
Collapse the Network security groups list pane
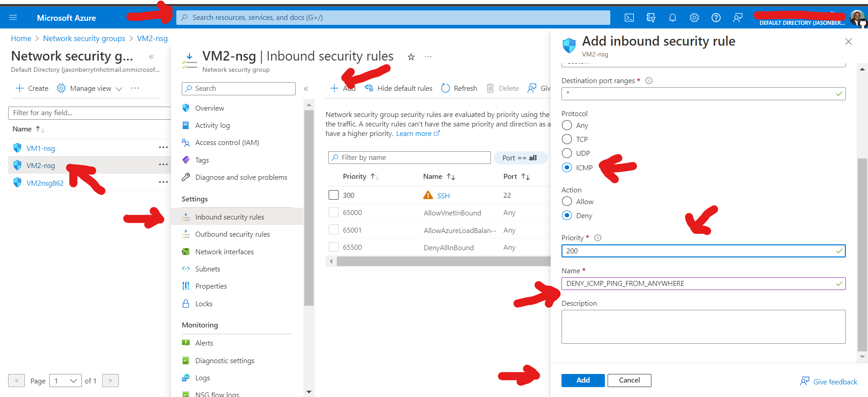[151, 56]
